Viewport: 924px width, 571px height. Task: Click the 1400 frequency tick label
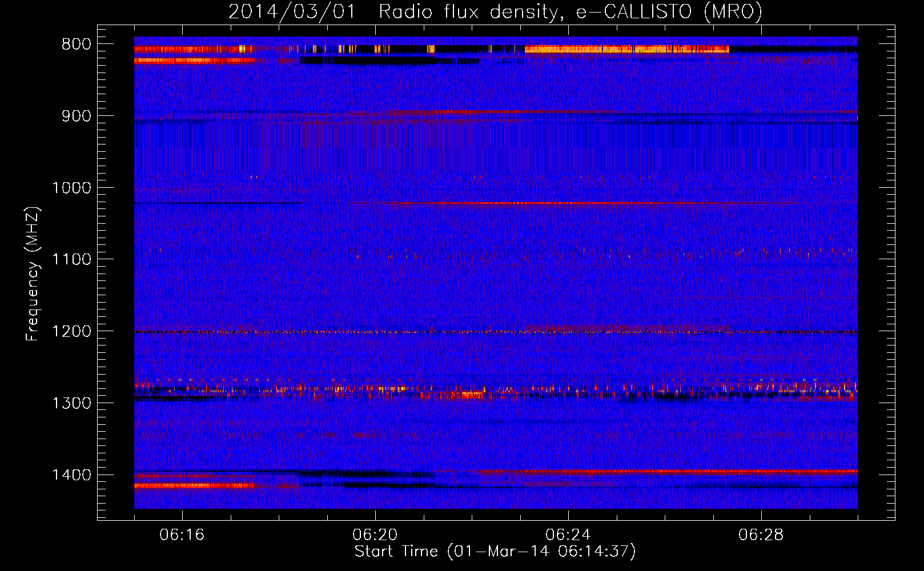point(71,475)
